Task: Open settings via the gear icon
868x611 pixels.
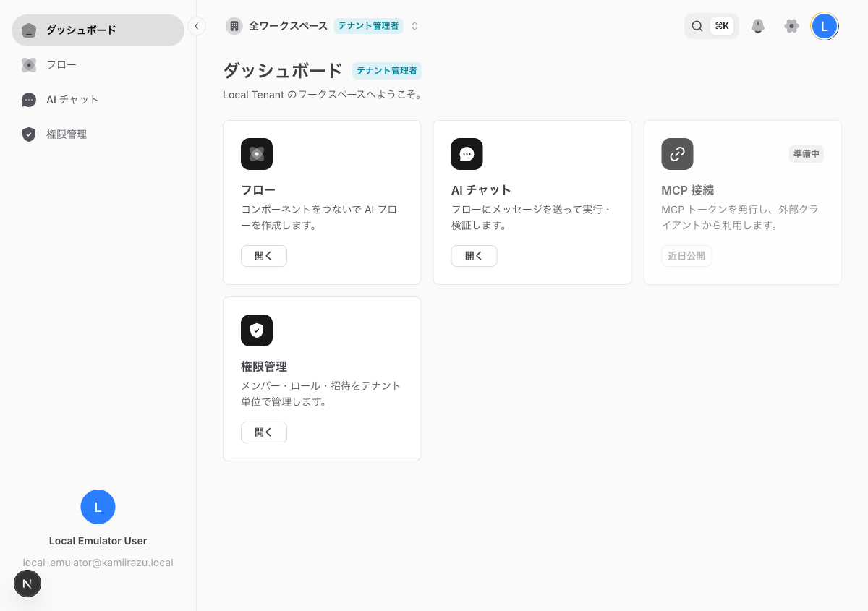Action: (x=791, y=26)
